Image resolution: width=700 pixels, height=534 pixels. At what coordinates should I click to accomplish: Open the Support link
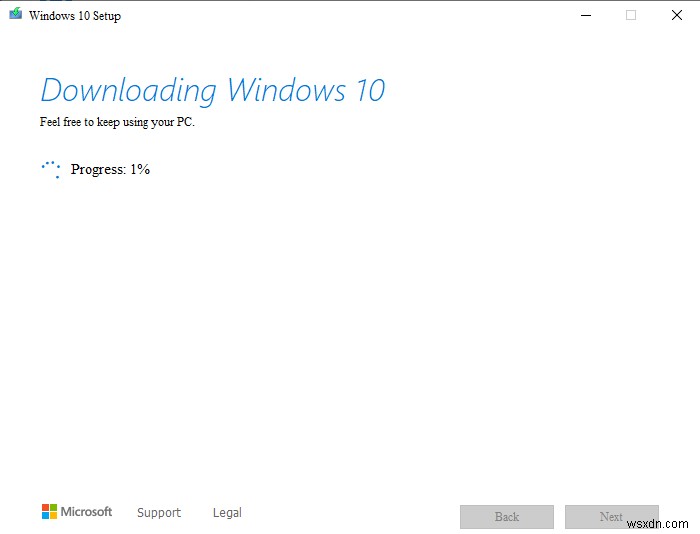click(x=159, y=512)
